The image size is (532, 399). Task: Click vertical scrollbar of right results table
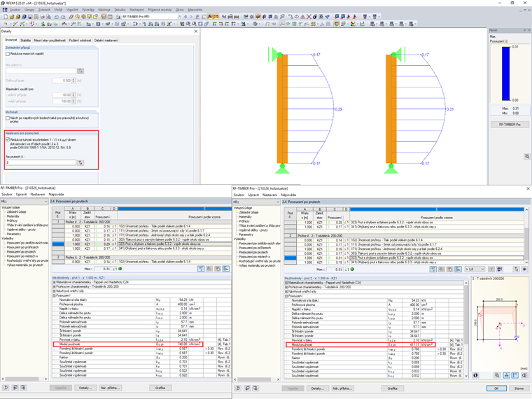click(x=526, y=236)
